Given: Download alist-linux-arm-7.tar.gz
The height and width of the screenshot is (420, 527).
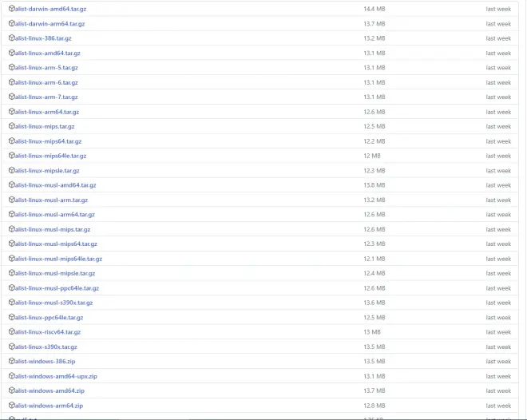Looking at the screenshot, I should click(x=46, y=97).
